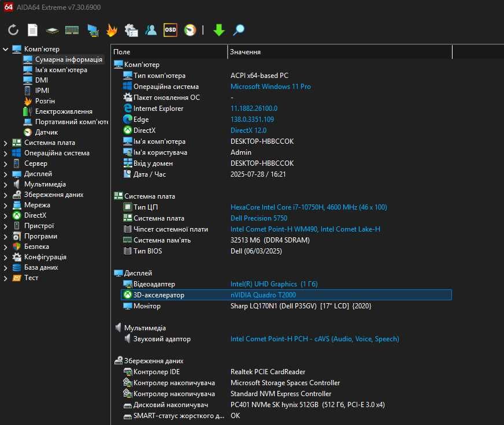Select the Тип BIOS row
This screenshot has width=504, height=425.
[x=287, y=251]
